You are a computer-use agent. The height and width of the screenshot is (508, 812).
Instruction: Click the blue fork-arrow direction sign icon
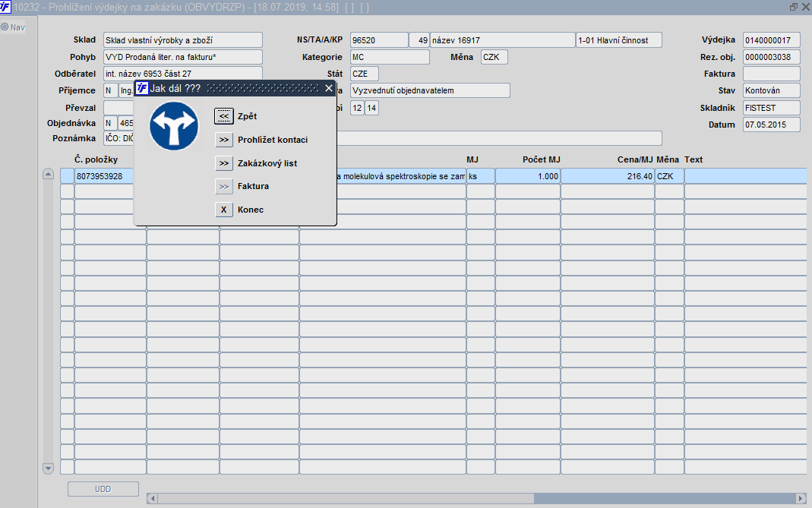pyautogui.click(x=174, y=125)
